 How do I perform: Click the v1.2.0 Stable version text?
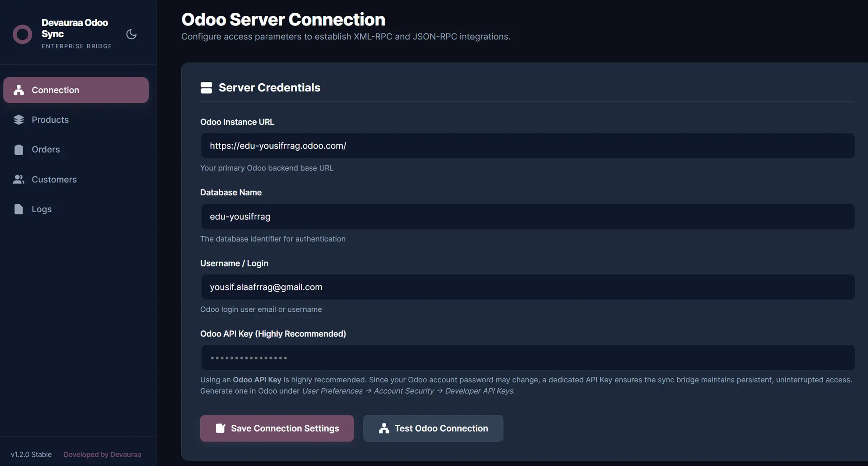(x=31, y=454)
